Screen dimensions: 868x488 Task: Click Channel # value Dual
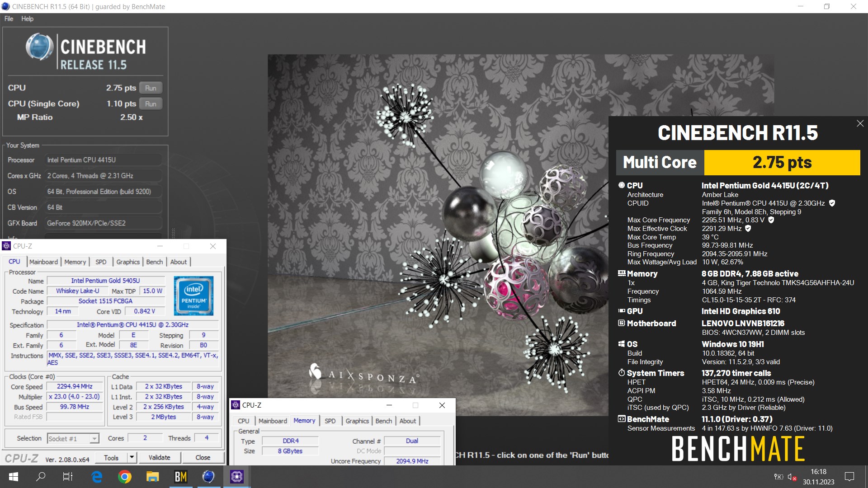[x=412, y=441]
